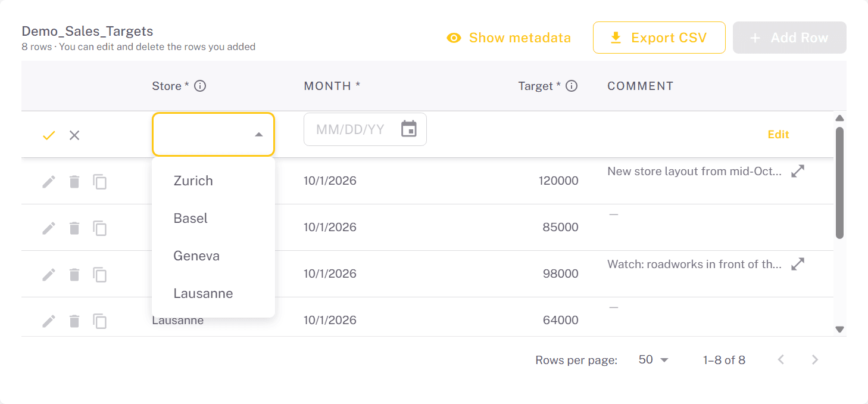Click the Export CSV button

(x=659, y=38)
